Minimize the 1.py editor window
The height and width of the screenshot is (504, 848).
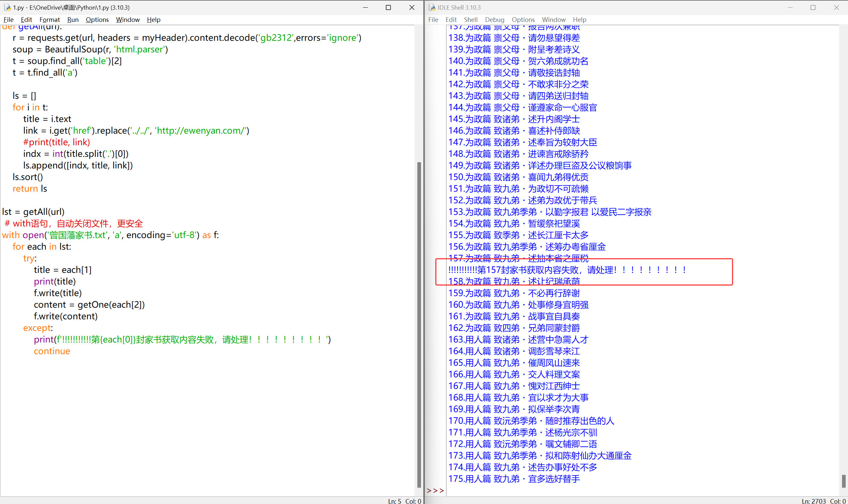(x=365, y=7)
